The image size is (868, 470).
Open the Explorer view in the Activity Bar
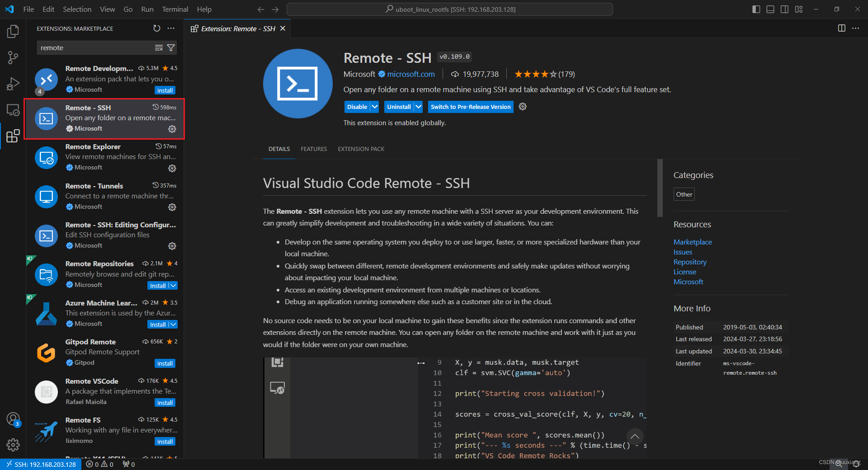click(x=13, y=31)
